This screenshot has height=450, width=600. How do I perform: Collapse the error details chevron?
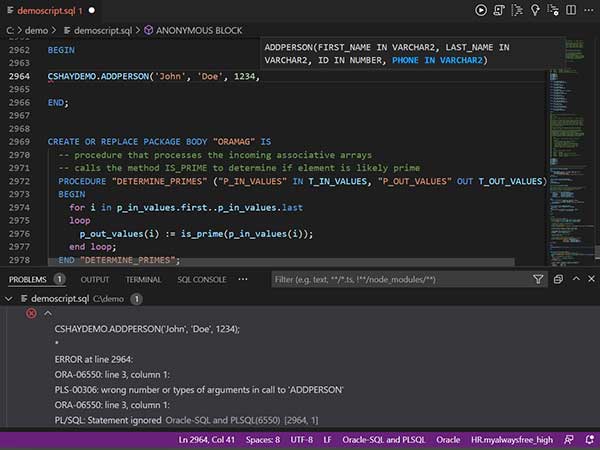coord(48,313)
